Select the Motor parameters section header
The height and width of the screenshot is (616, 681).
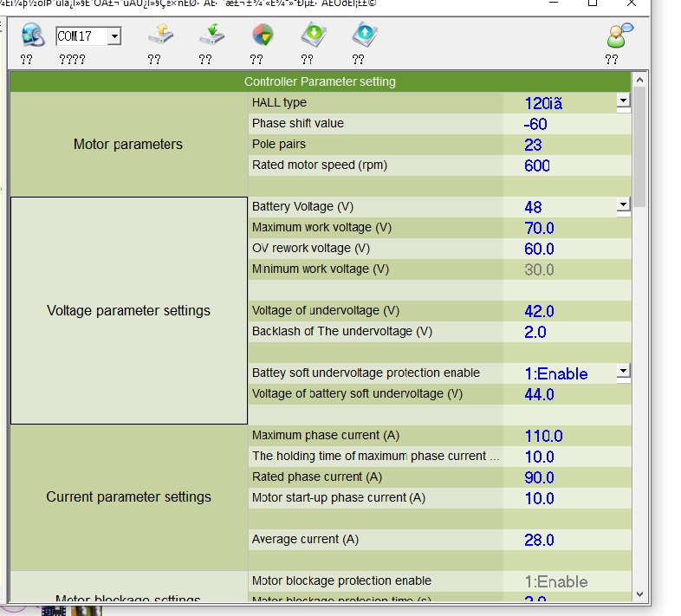click(x=128, y=144)
